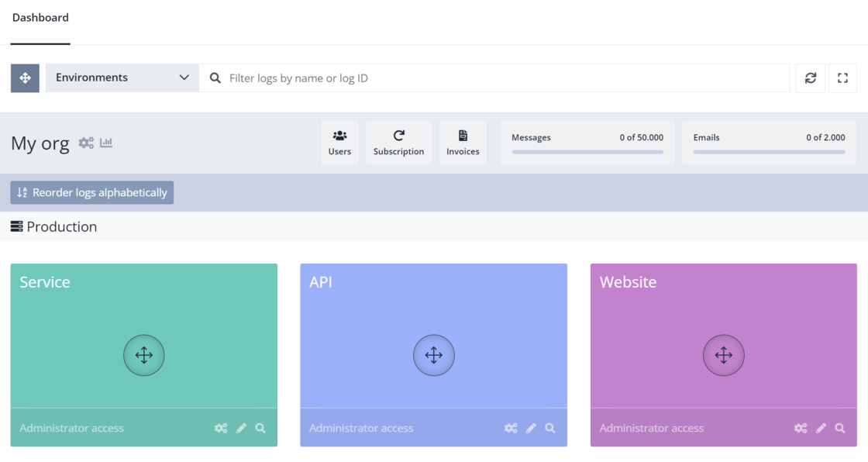Click Reorder logs alphabetically

[92, 192]
